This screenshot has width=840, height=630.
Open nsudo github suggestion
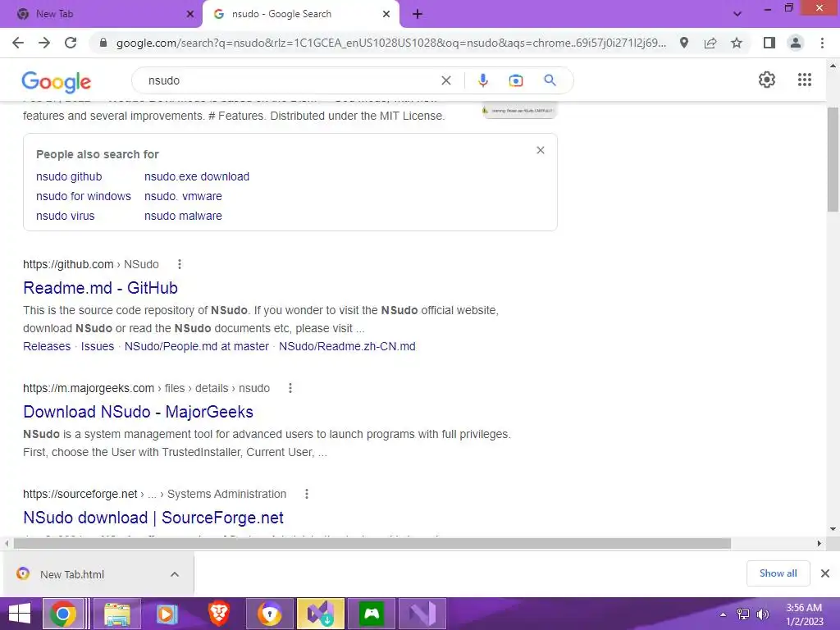click(69, 176)
